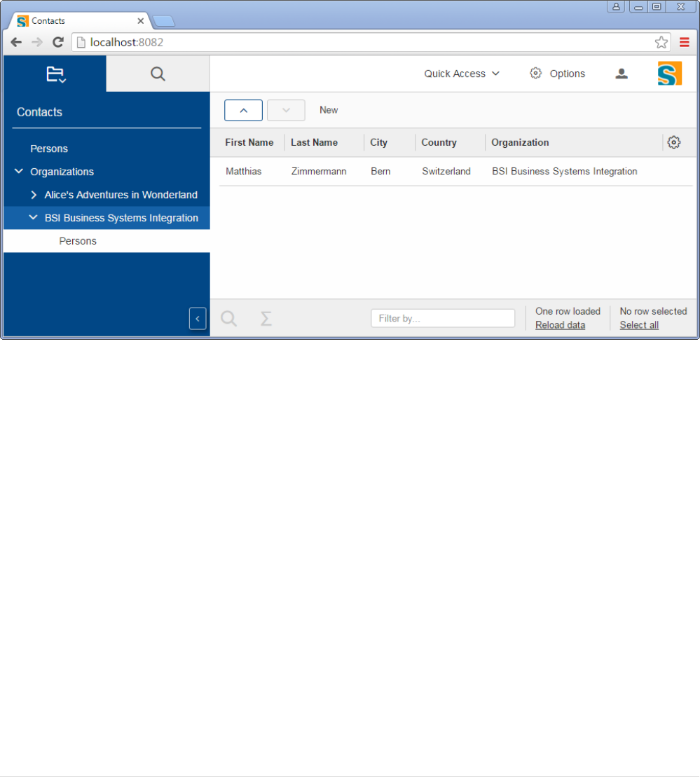Click the page icon in address bar
700x777 pixels.
pyautogui.click(x=81, y=42)
